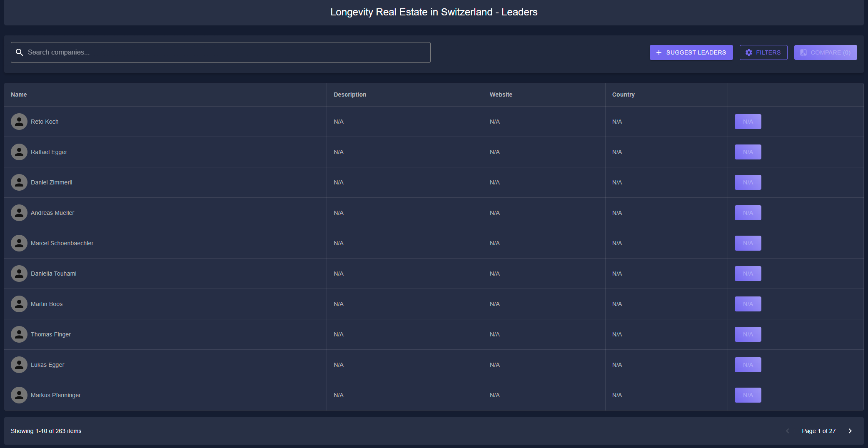Click the magnifier search icon
868x448 pixels.
20,52
